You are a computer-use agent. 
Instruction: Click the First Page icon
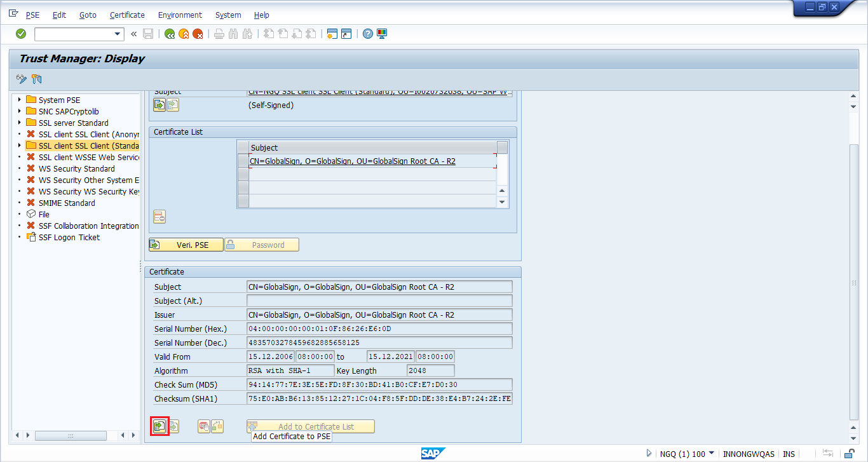click(269, 34)
